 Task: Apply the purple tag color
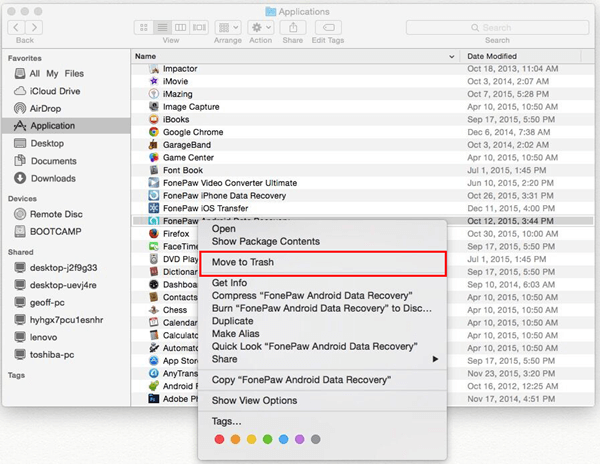click(x=300, y=439)
